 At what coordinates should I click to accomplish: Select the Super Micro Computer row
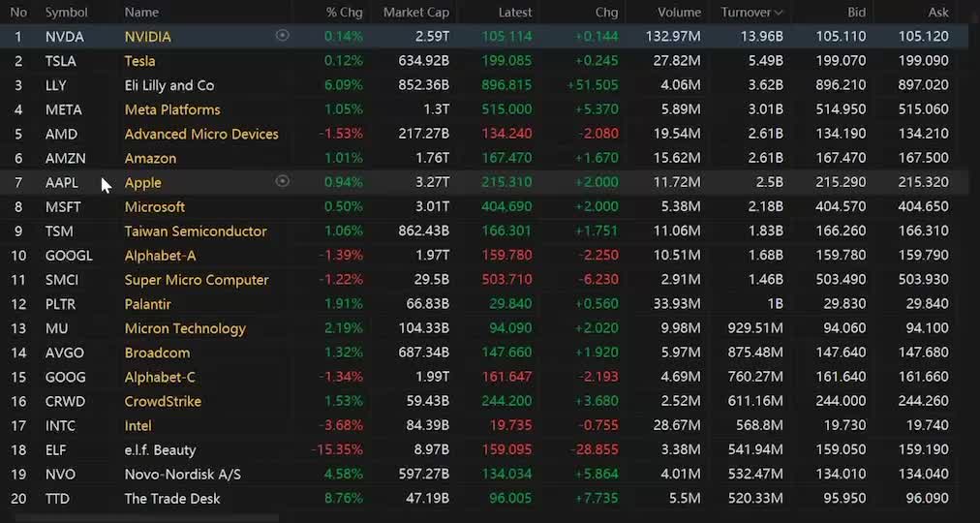click(x=197, y=280)
